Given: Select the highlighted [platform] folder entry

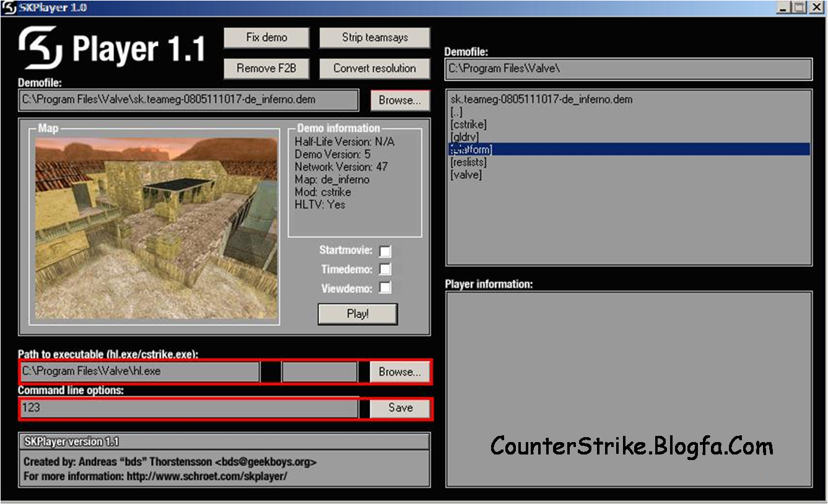Looking at the screenshot, I should click(x=629, y=149).
